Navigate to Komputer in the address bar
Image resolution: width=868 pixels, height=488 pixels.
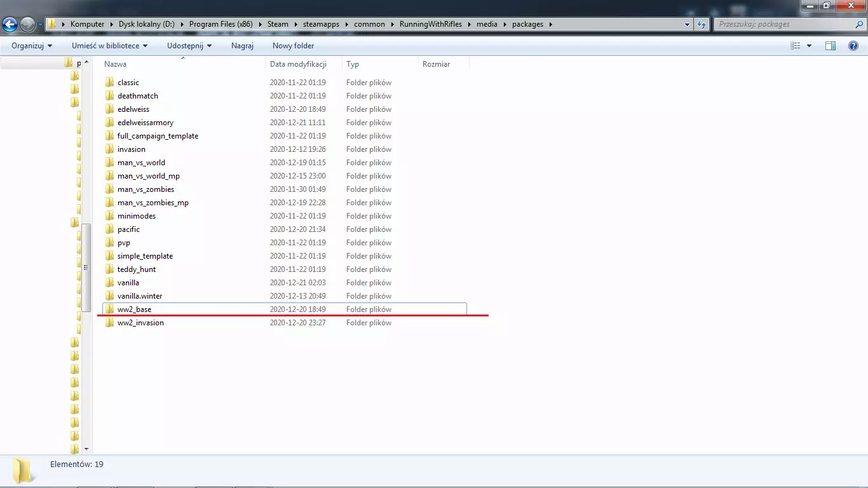[x=88, y=24]
